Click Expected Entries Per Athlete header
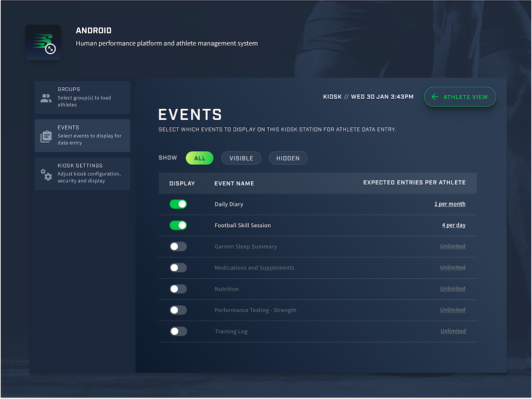The height and width of the screenshot is (399, 532). (x=414, y=183)
